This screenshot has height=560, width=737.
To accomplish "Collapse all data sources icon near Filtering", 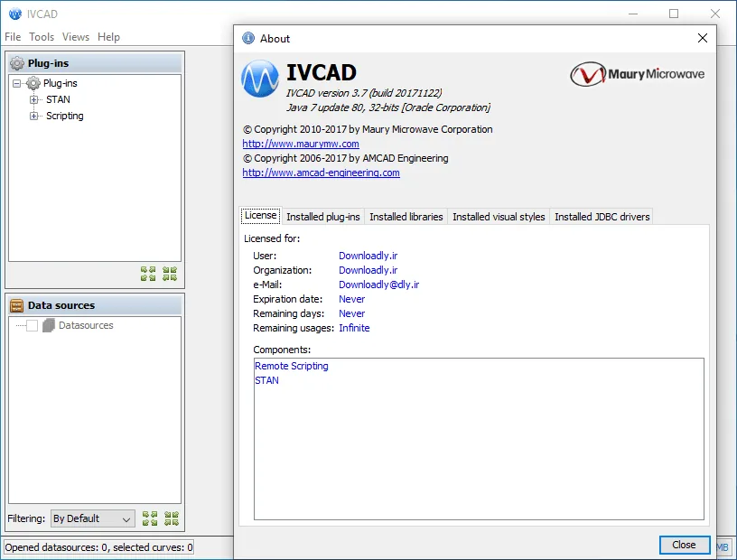I will tap(172, 518).
